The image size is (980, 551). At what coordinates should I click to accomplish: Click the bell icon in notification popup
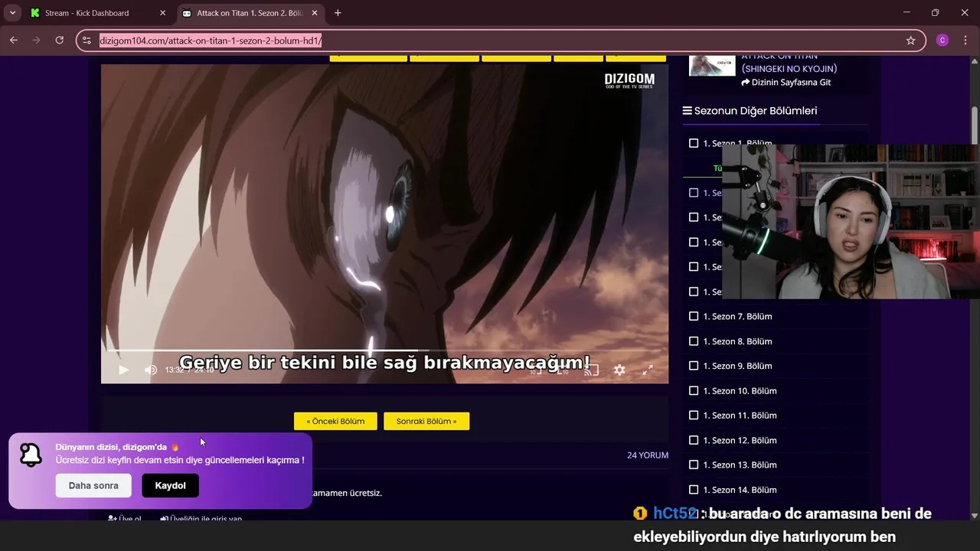point(31,455)
